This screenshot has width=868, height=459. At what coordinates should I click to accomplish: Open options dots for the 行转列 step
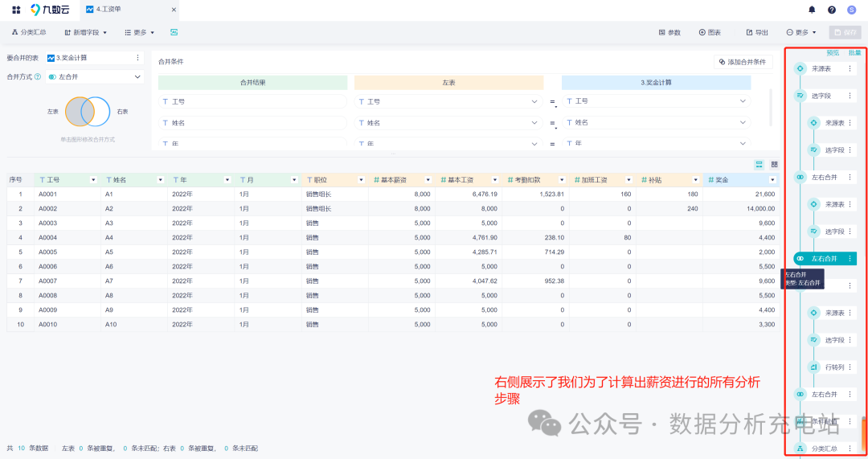click(x=850, y=367)
